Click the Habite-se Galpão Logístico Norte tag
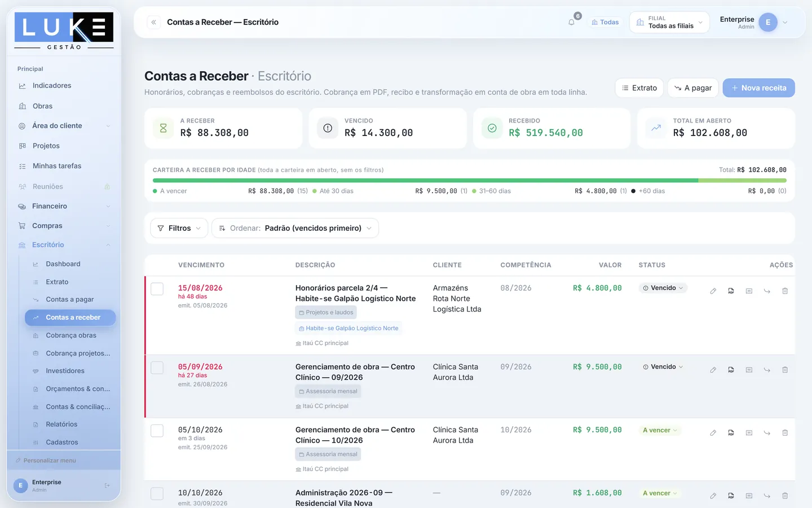Viewport: 812px width, 508px height. [348, 328]
